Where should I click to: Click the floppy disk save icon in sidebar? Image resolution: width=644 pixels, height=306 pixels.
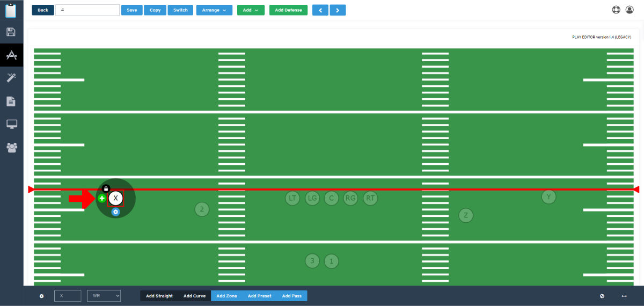11,32
